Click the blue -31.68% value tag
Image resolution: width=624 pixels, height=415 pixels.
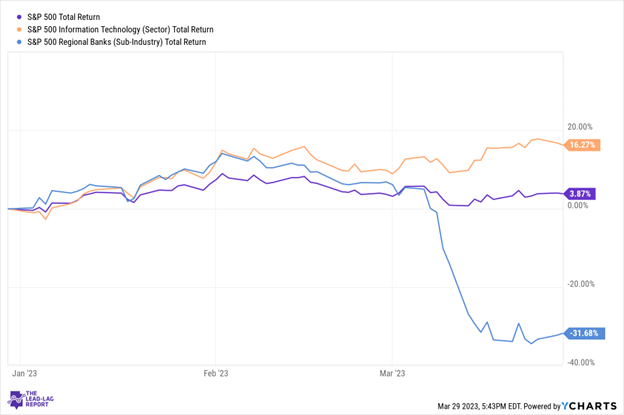click(x=580, y=333)
